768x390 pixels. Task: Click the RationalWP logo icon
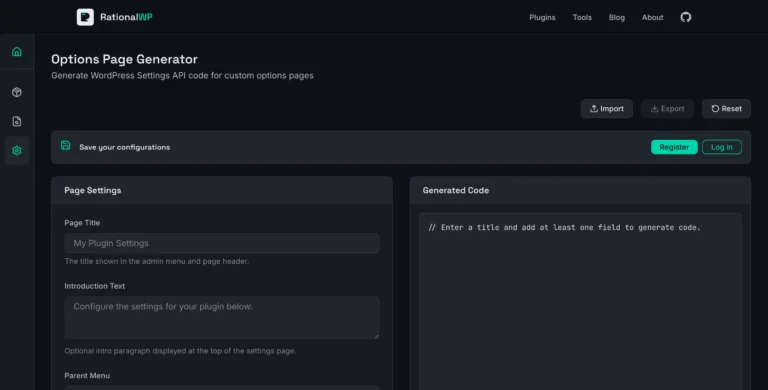point(85,17)
